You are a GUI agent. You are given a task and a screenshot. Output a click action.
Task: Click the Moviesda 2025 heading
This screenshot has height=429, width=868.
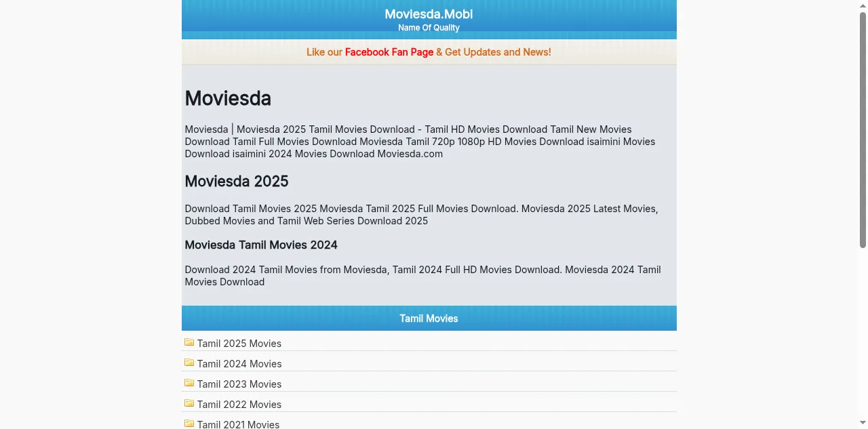[237, 182]
